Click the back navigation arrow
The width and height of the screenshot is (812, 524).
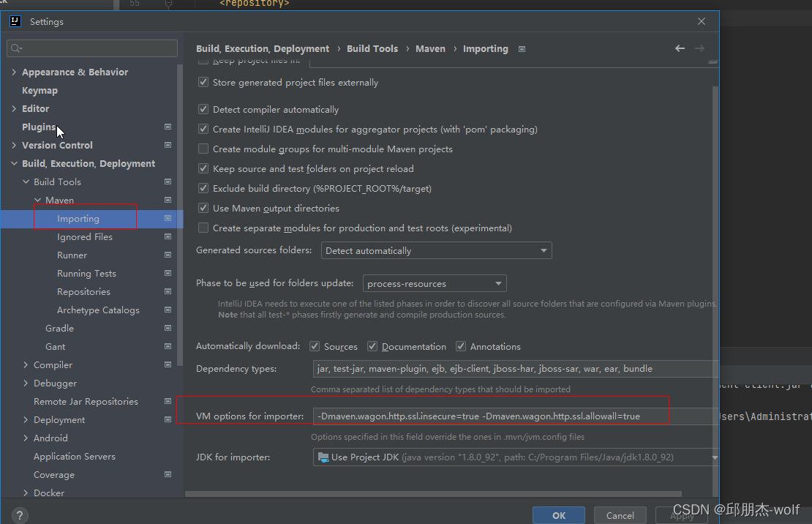click(680, 48)
